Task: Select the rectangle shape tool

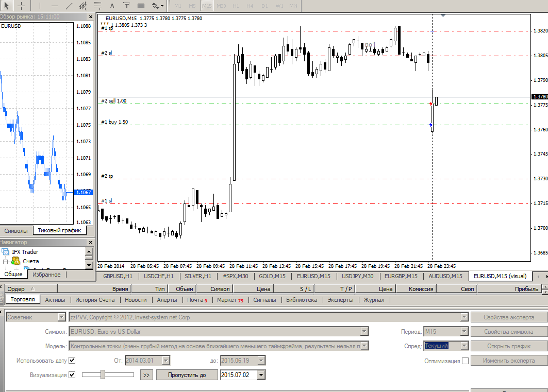Action: pyautogui.click(x=141, y=6)
